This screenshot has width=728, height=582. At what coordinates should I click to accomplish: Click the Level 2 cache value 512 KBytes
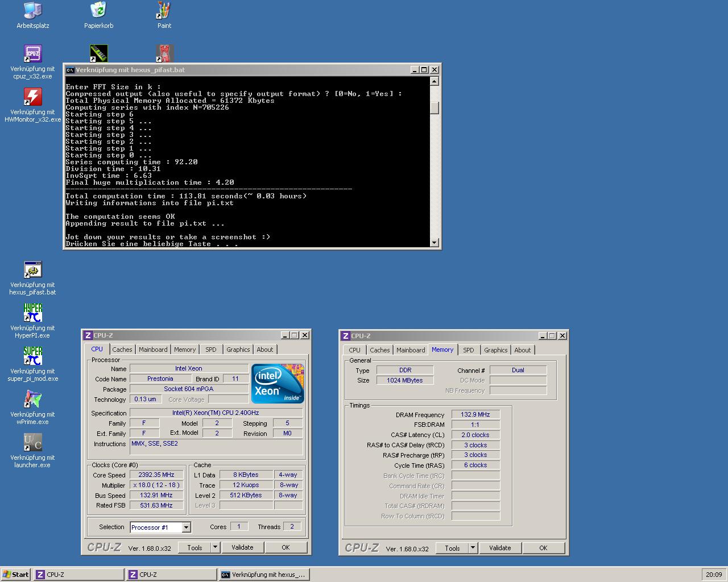pyautogui.click(x=246, y=495)
